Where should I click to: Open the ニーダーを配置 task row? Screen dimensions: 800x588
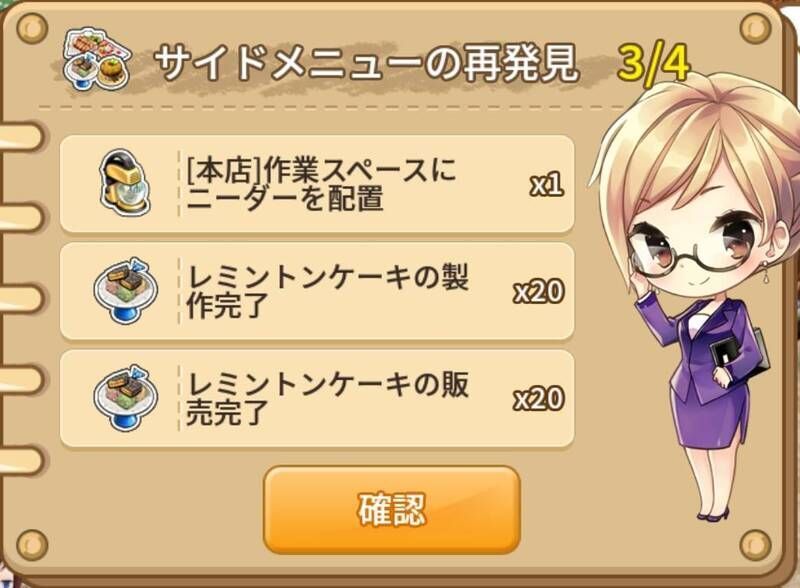click(317, 184)
